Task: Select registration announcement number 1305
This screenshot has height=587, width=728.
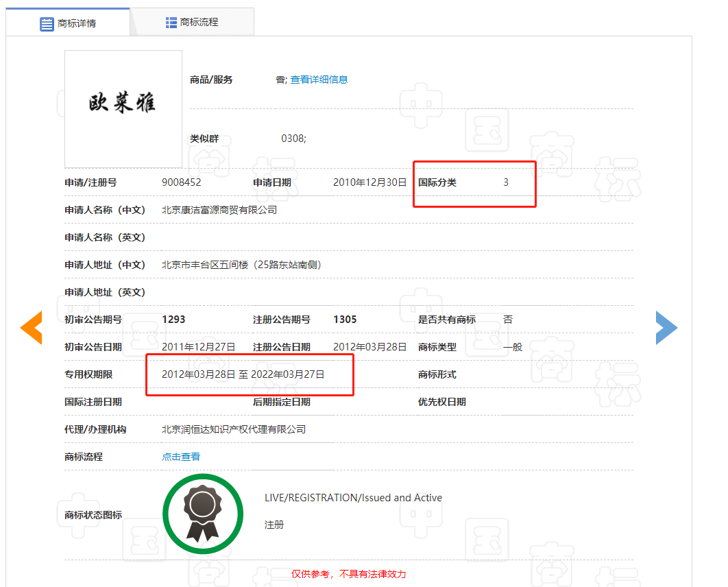Action: [x=345, y=320]
